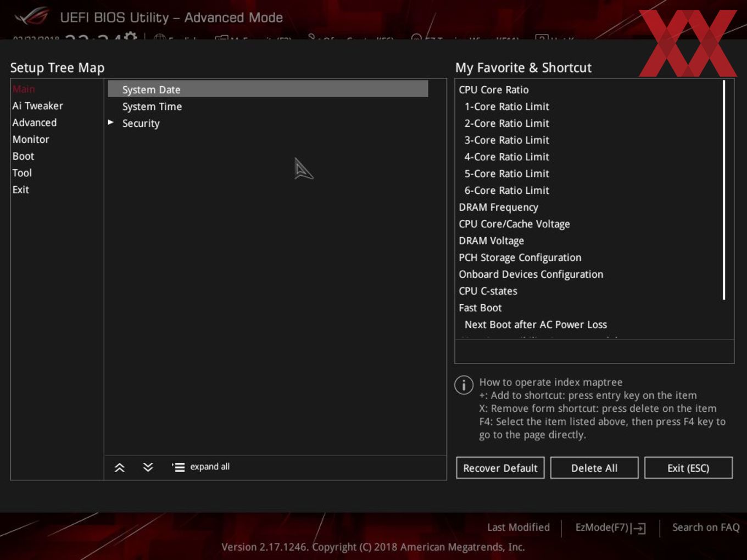Select CPU Core Ratio shortcut
The height and width of the screenshot is (560, 747).
493,89
